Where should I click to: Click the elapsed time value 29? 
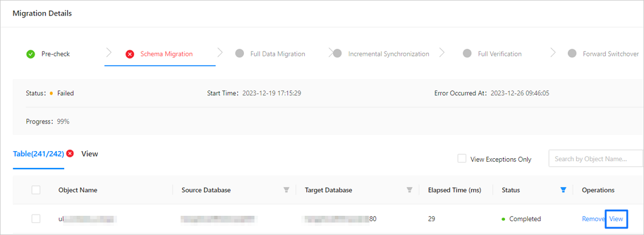click(x=431, y=219)
